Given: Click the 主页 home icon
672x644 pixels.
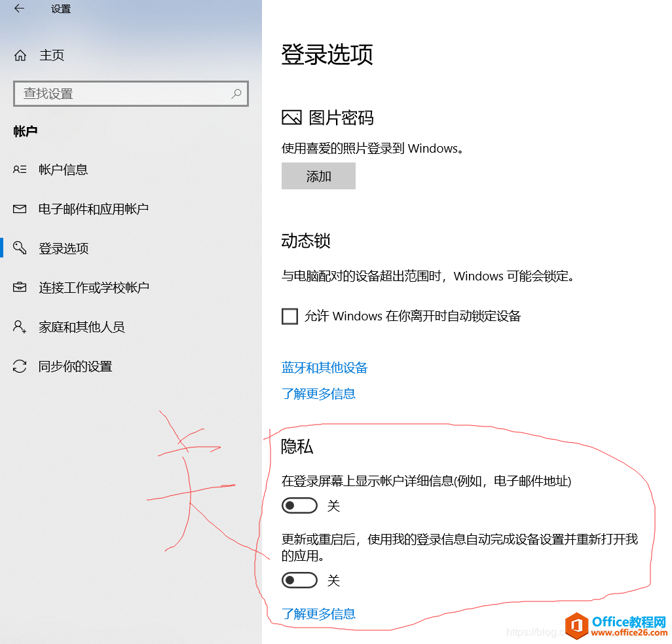Looking at the screenshot, I should point(20,55).
